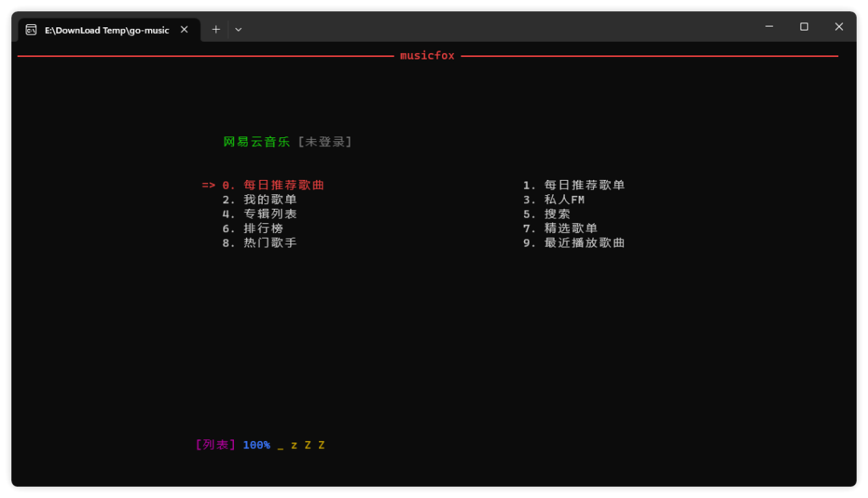Maximize the terminal window
The image size is (868, 498).
[x=804, y=26]
